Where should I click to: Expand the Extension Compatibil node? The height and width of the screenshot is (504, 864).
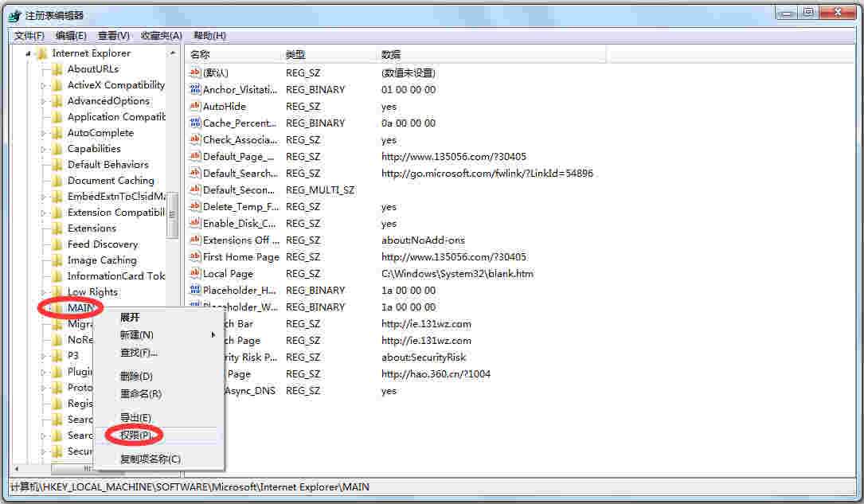coord(43,213)
